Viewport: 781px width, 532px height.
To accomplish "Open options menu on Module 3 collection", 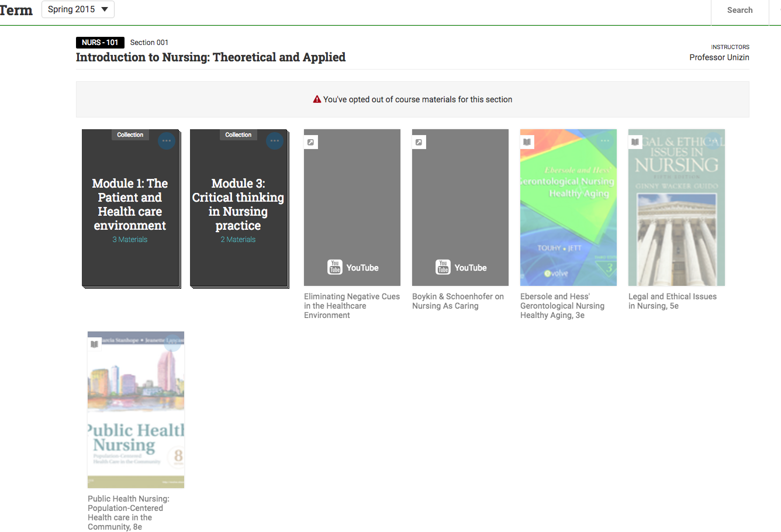I will point(275,141).
